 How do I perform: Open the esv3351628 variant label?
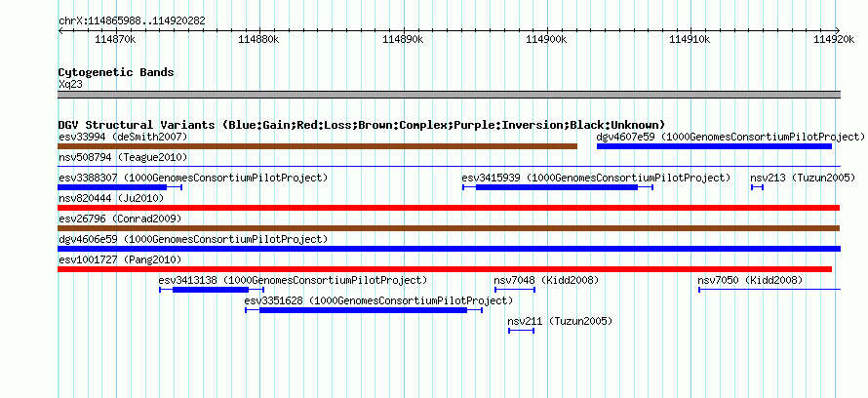pyautogui.click(x=379, y=300)
